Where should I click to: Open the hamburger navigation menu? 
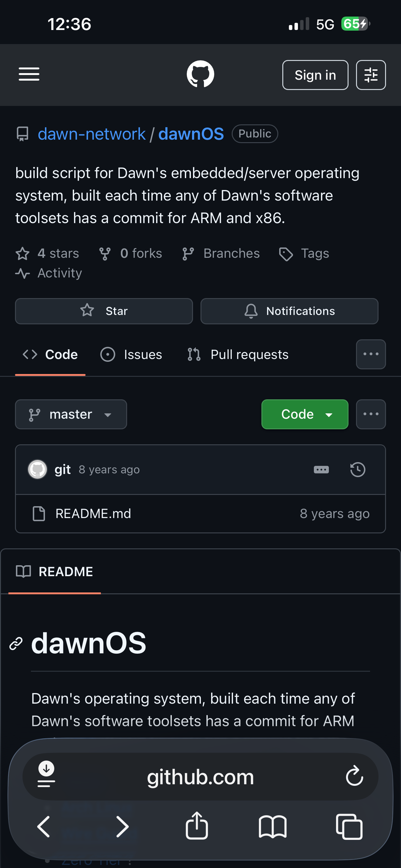29,74
